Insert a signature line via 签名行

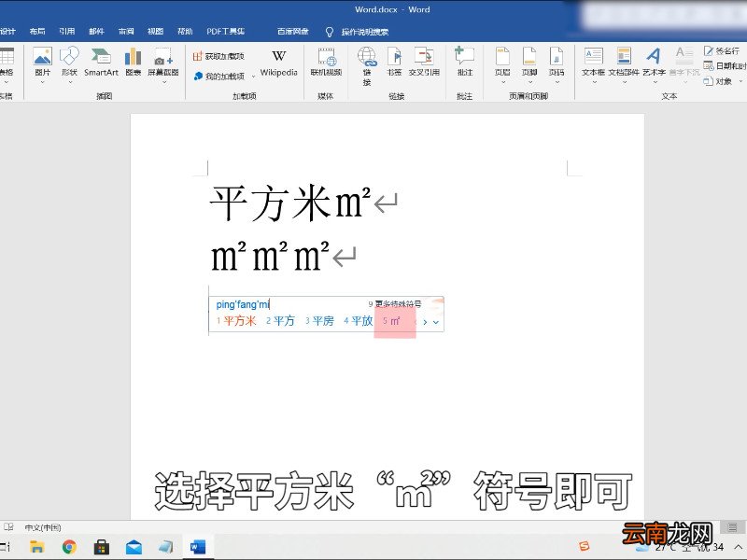pyautogui.click(x=721, y=50)
